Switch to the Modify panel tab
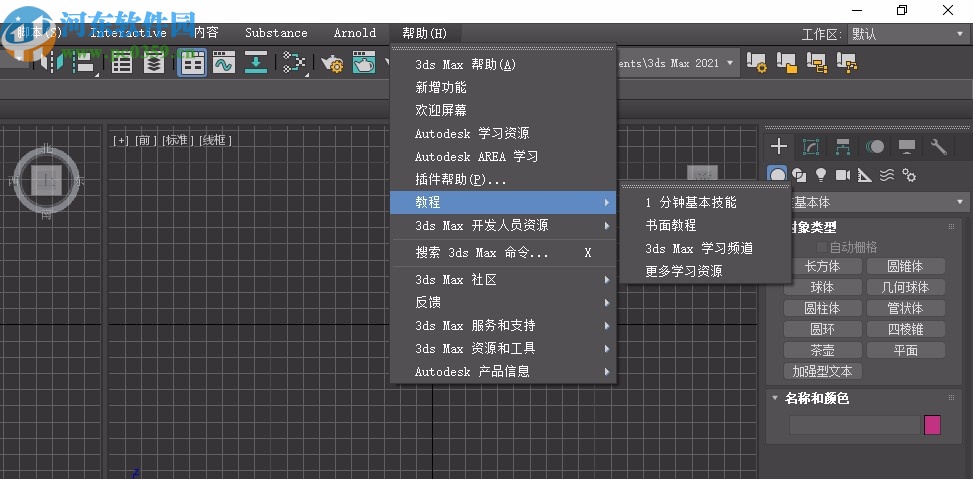This screenshot has height=479, width=973. (810, 147)
